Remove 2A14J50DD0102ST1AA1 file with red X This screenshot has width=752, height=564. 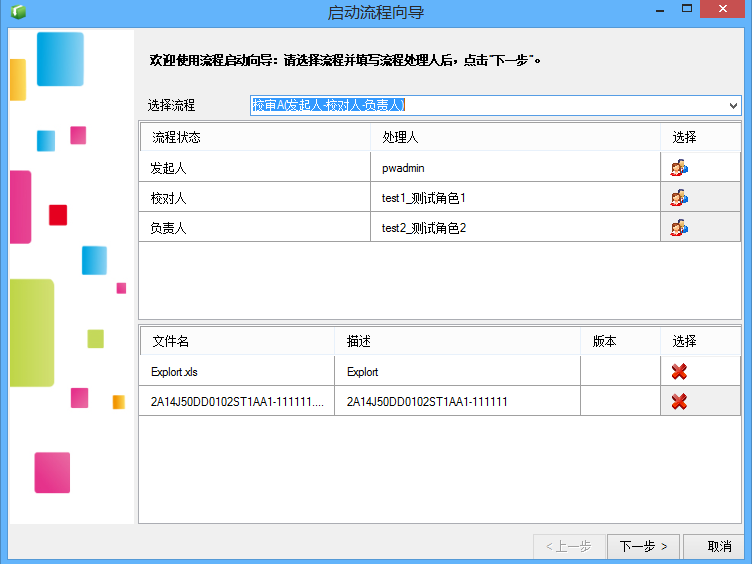pos(679,402)
